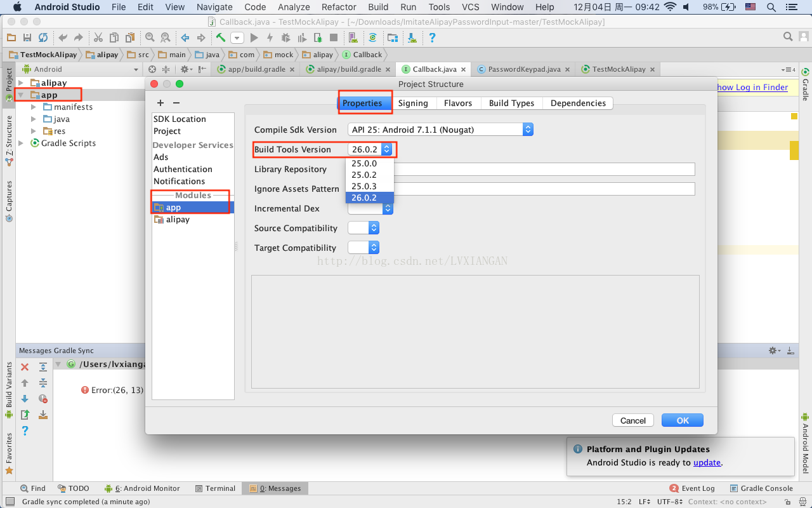Screen dimensions: 812x508
Task: Open the Event Log panel
Action: tap(692, 488)
